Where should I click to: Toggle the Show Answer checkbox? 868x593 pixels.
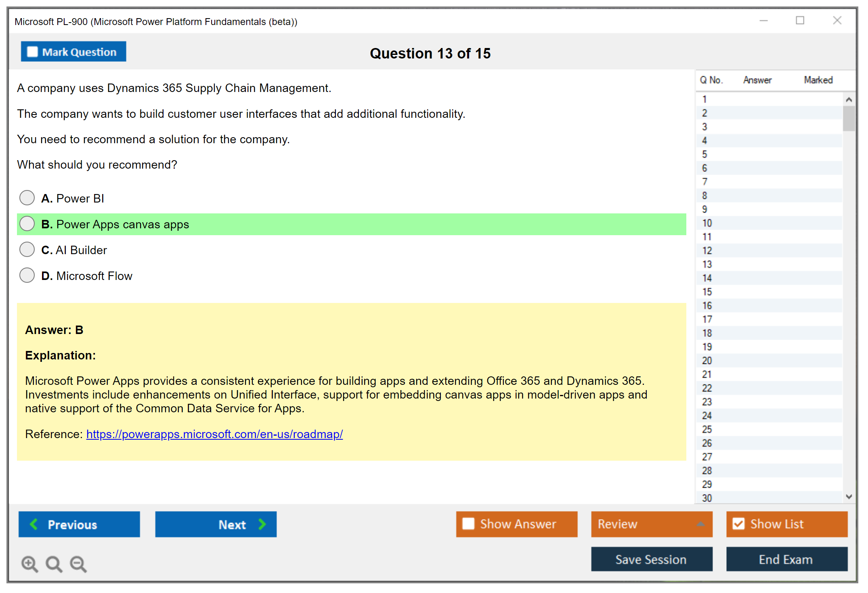click(468, 524)
